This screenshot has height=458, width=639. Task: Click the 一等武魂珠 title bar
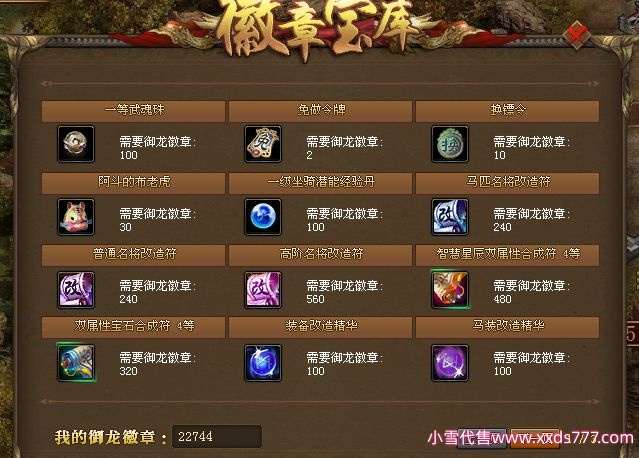click(x=133, y=111)
